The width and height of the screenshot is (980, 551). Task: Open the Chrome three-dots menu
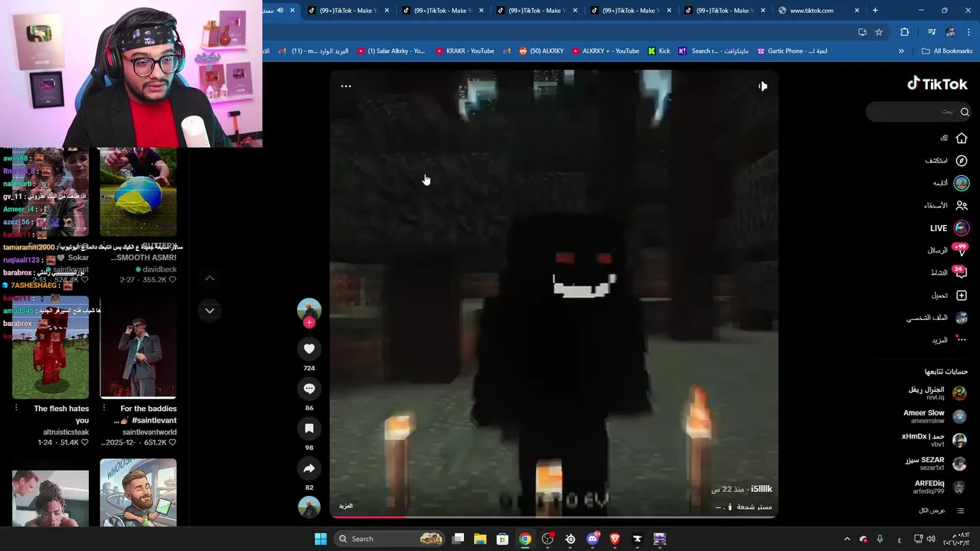(969, 32)
